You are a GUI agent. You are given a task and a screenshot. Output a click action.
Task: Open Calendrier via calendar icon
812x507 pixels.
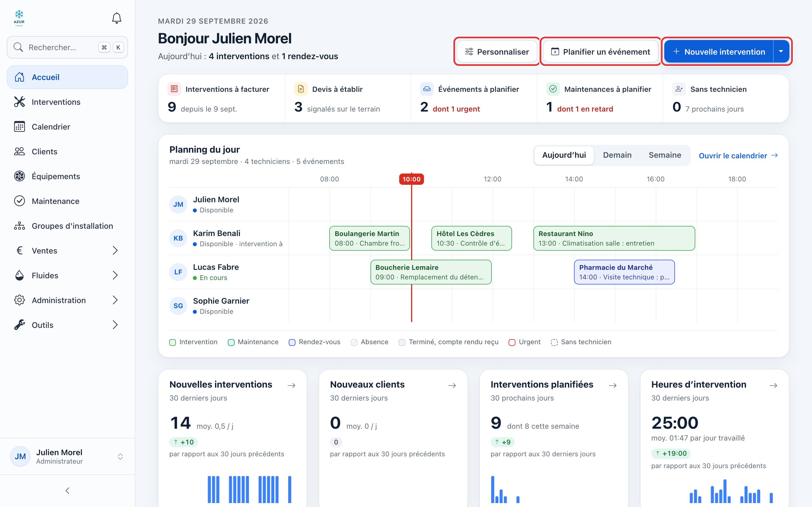(19, 126)
